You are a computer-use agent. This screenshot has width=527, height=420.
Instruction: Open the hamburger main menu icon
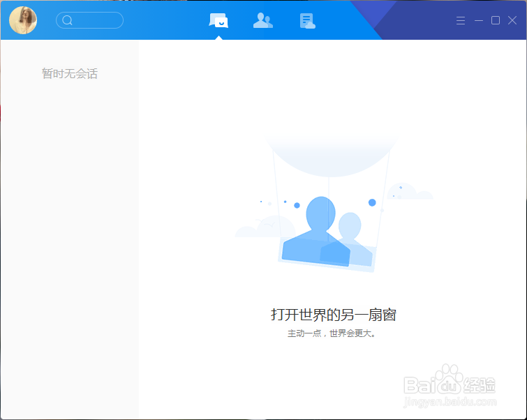click(461, 20)
